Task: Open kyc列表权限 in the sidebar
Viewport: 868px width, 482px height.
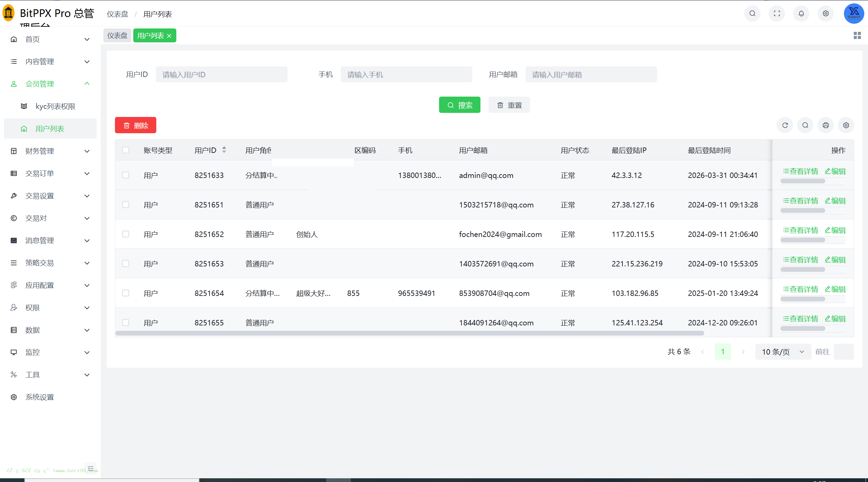Action: pos(50,106)
